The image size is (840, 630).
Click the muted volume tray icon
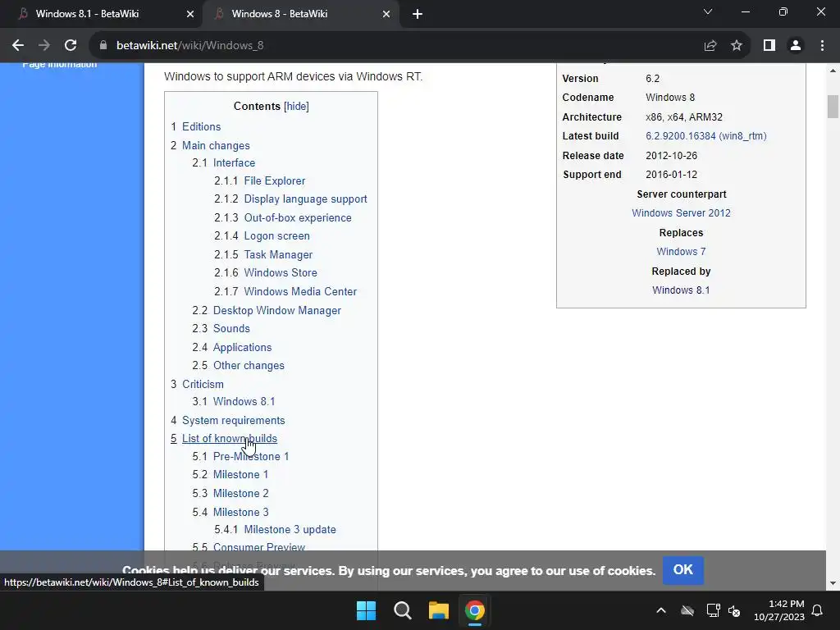(x=734, y=610)
